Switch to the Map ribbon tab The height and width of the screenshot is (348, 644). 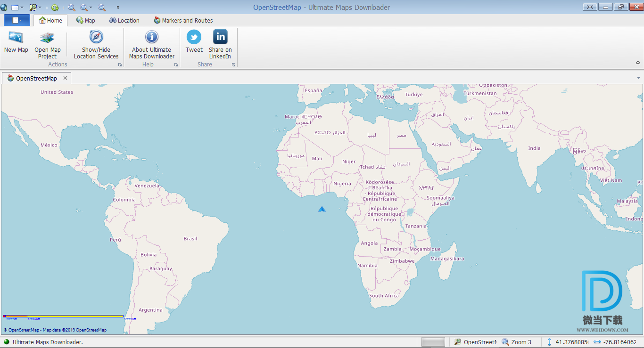(x=86, y=20)
